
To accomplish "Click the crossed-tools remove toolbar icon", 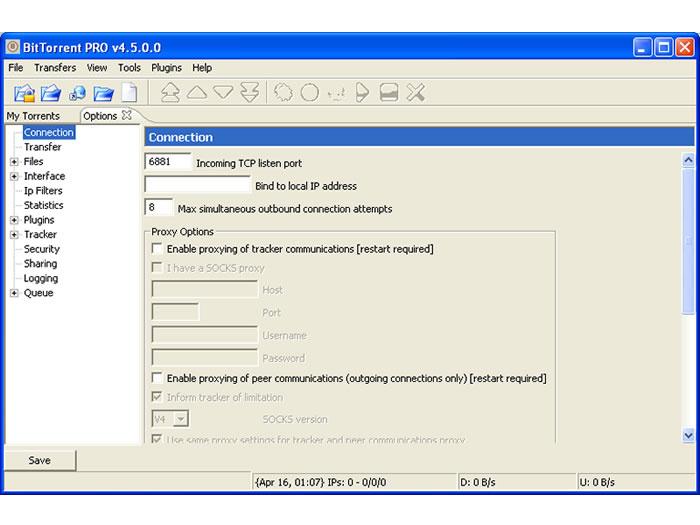I will 416,93.
